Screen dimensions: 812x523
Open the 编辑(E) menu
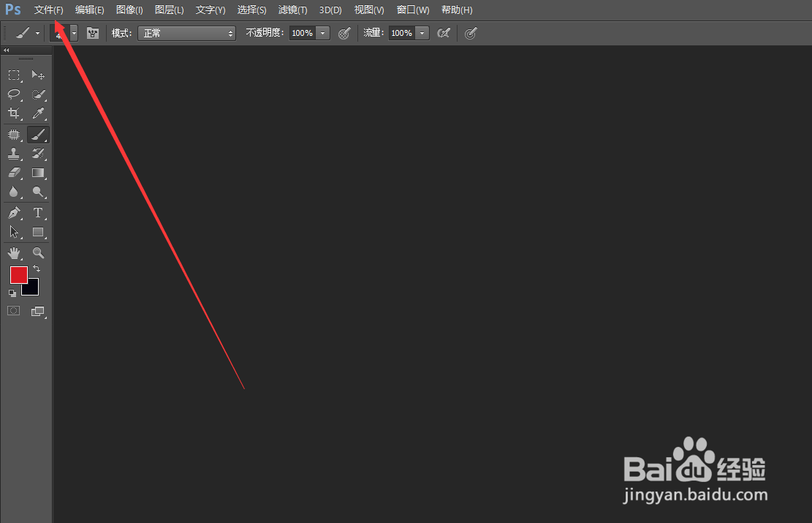90,10
